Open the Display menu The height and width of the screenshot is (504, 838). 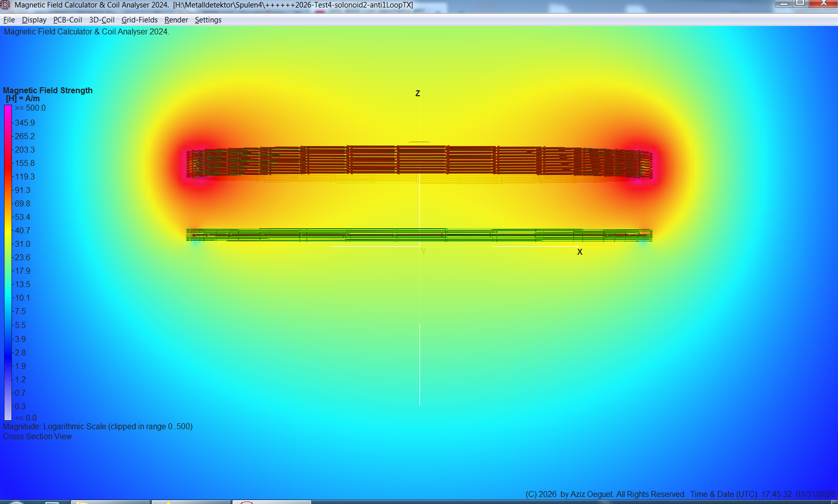click(34, 20)
